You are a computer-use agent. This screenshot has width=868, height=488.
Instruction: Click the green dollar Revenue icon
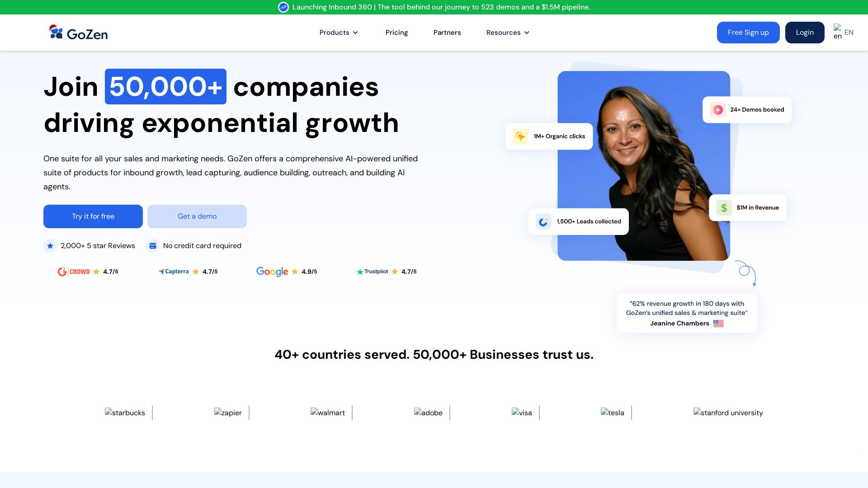[724, 208]
